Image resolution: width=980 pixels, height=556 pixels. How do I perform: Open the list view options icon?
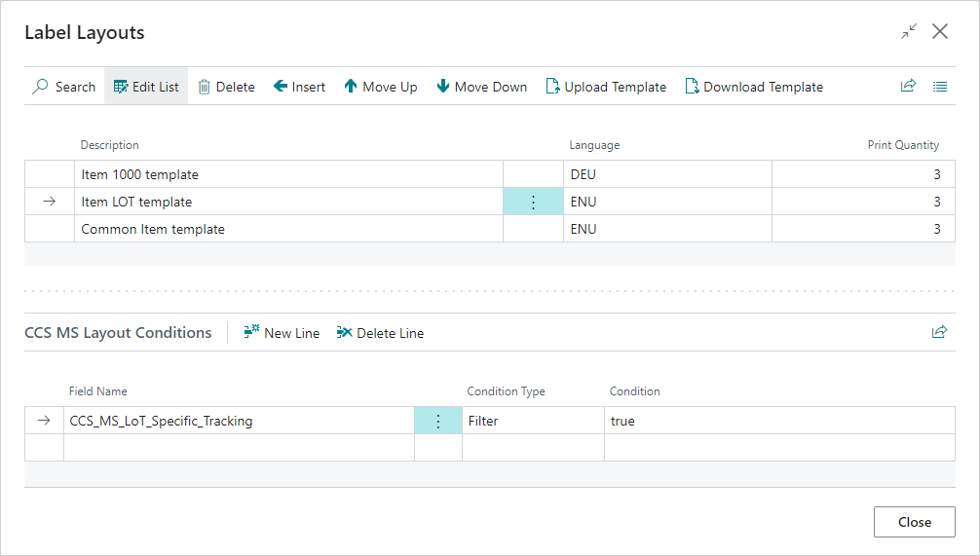(x=940, y=86)
